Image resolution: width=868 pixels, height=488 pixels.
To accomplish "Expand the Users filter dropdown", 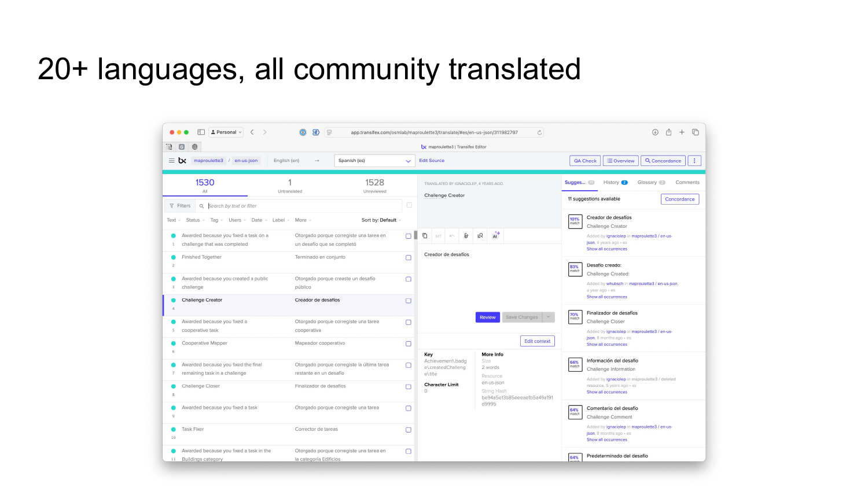I will pyautogui.click(x=237, y=220).
